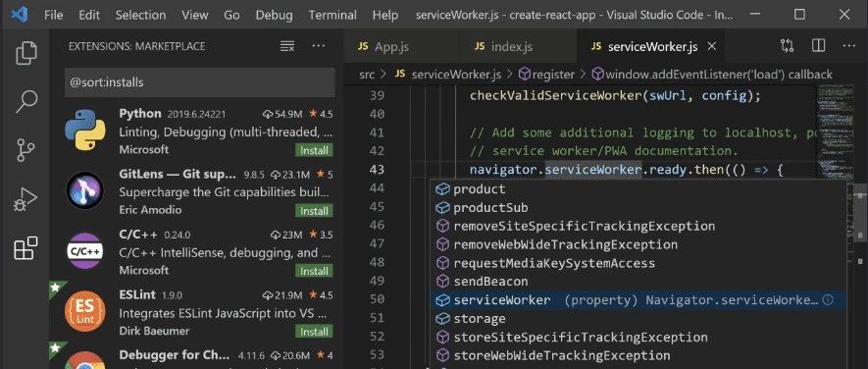
Task: Open Extensions panel more actions menu
Action: point(319,46)
